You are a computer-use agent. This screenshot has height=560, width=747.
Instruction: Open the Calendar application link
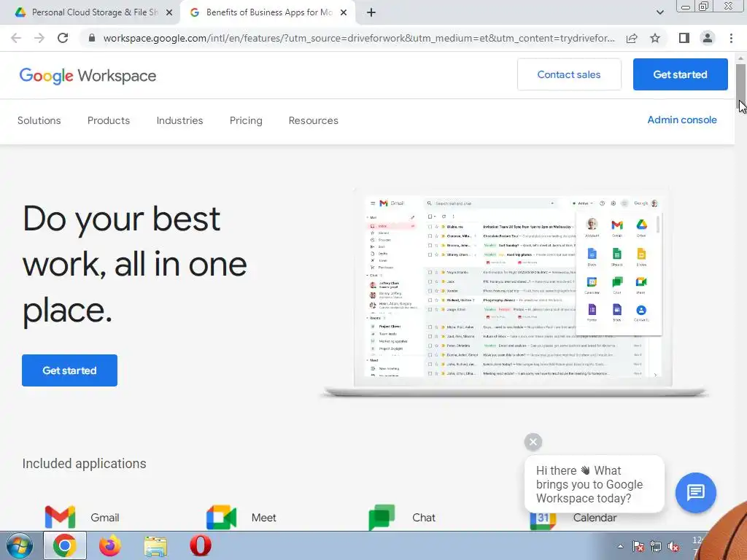coord(595,518)
